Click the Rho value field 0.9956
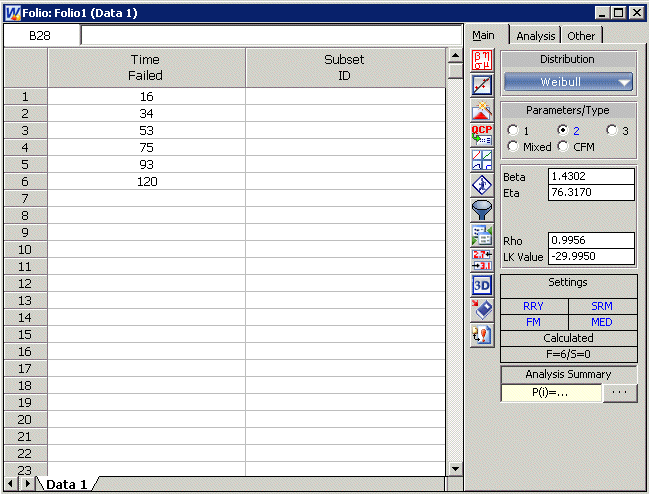The height and width of the screenshot is (494, 649). tap(591, 240)
